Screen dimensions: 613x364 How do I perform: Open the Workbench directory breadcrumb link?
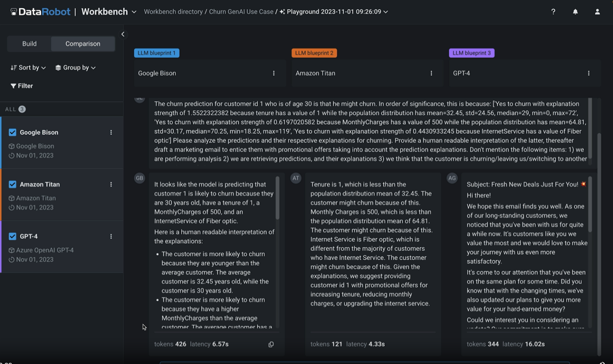tap(173, 12)
